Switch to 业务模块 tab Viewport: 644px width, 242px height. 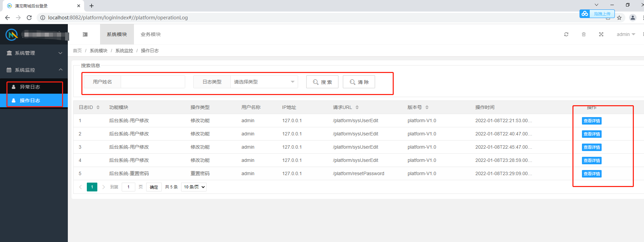[x=151, y=34]
